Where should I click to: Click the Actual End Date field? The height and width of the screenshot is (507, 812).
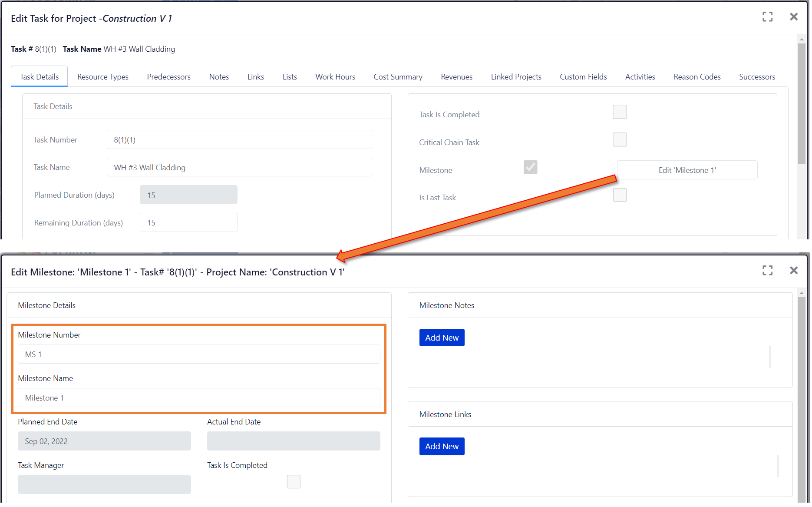click(x=294, y=441)
